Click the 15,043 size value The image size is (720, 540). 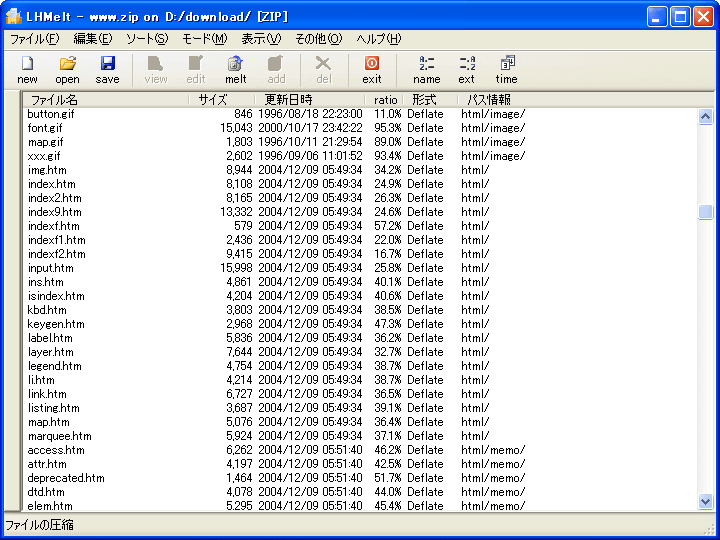pyautogui.click(x=236, y=128)
